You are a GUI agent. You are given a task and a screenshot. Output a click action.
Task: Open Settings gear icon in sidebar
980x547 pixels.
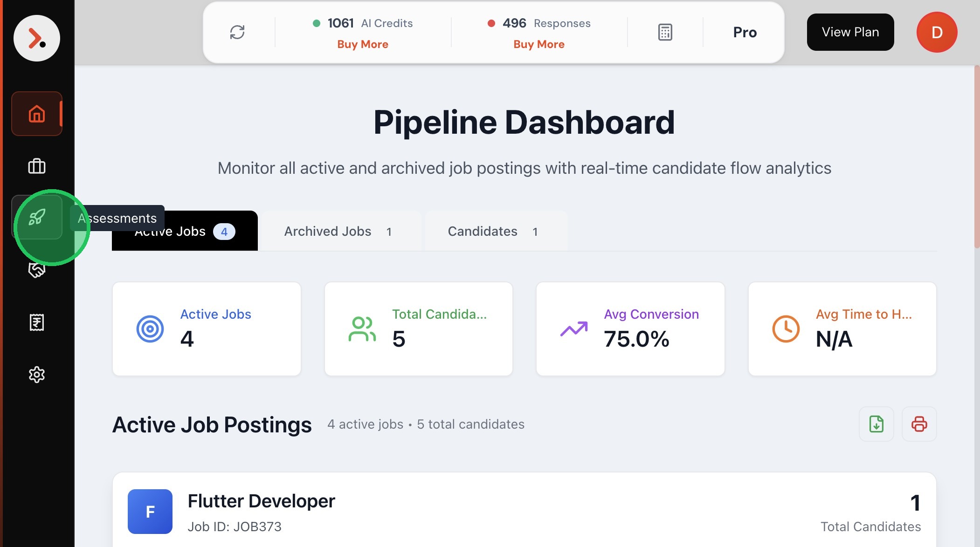[37, 375]
